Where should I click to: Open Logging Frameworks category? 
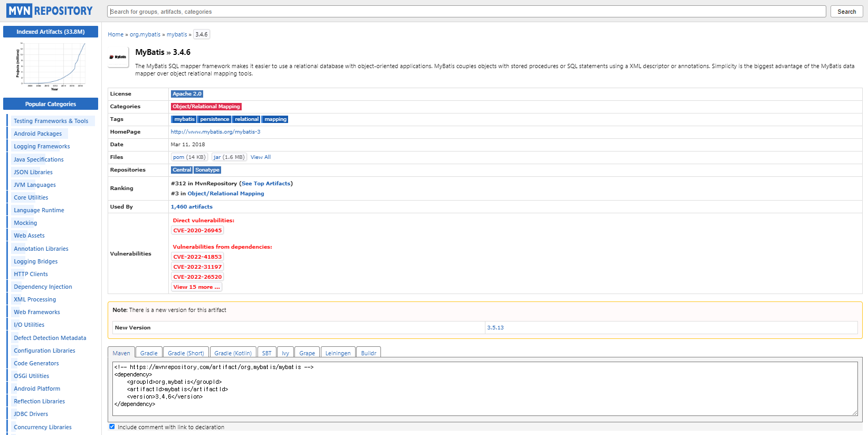(42, 146)
